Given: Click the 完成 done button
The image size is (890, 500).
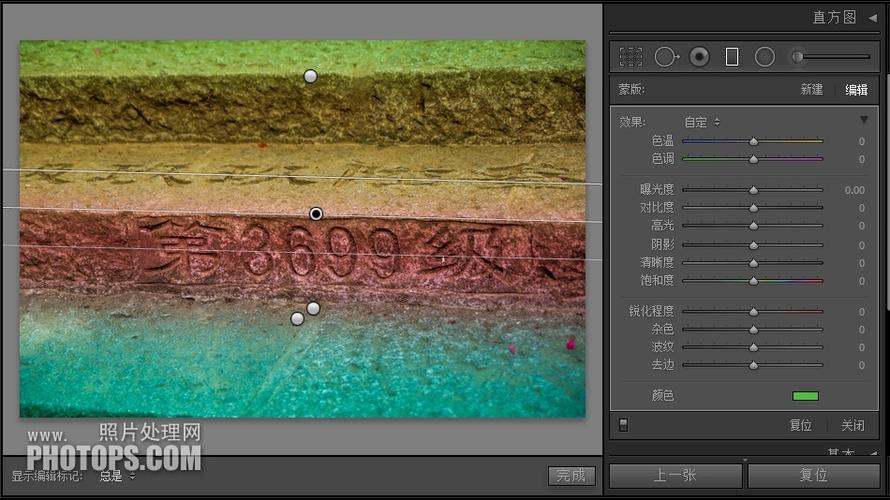Looking at the screenshot, I should [572, 476].
